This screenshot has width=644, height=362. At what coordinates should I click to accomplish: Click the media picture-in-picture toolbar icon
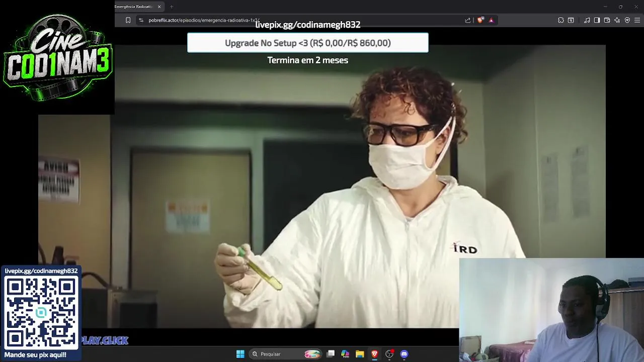click(571, 20)
